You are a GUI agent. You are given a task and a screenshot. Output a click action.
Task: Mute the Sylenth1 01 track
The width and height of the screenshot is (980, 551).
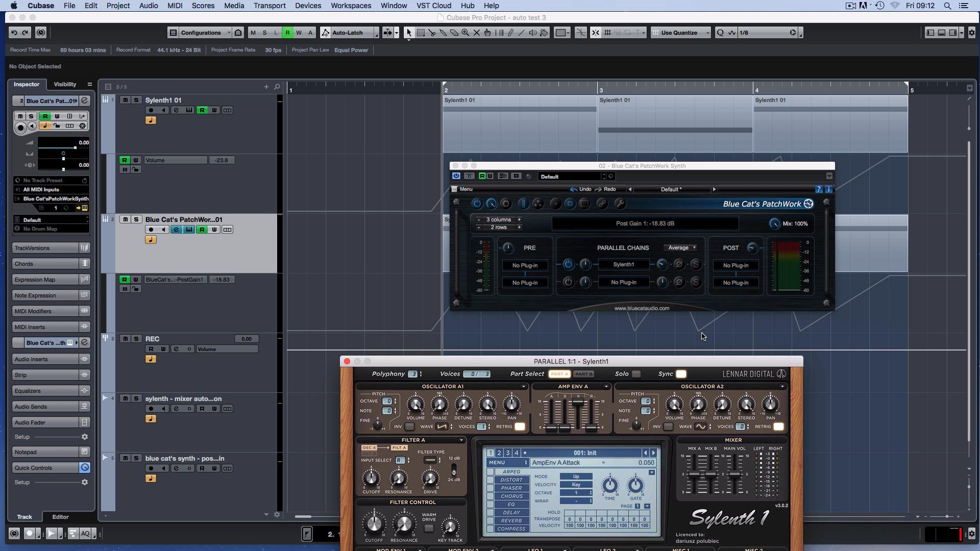pyautogui.click(x=125, y=100)
